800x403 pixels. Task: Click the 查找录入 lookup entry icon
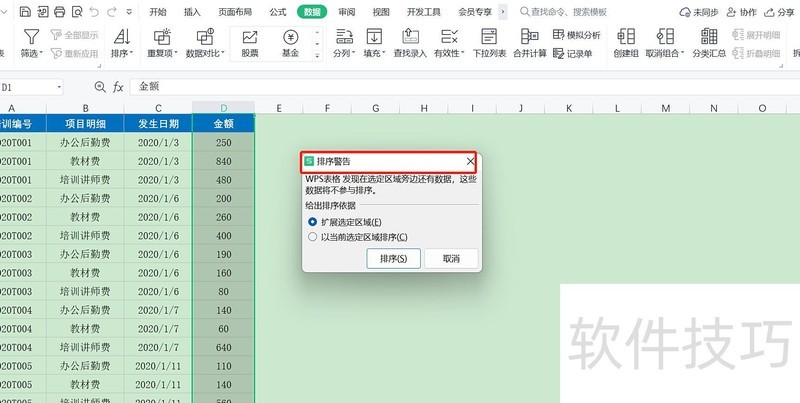[x=410, y=37]
